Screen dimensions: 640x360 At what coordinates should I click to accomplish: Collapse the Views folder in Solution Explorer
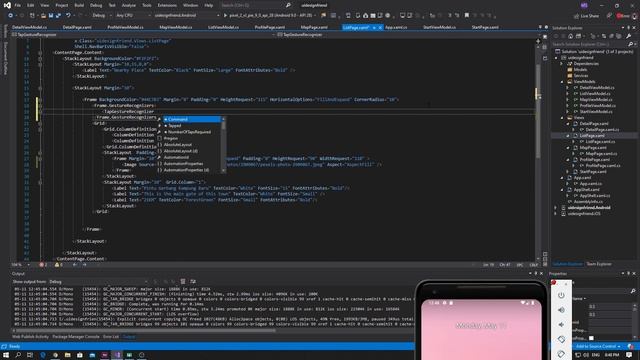562,118
